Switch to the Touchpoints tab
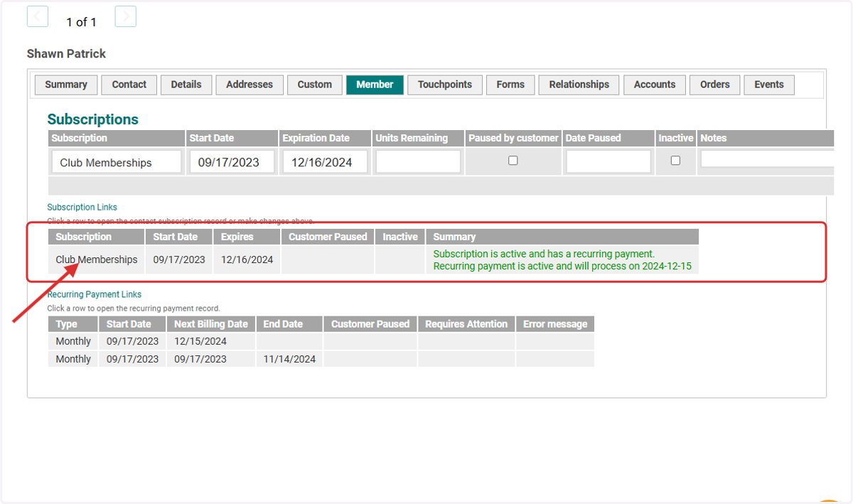Viewport: 853px width, 504px height. point(445,85)
